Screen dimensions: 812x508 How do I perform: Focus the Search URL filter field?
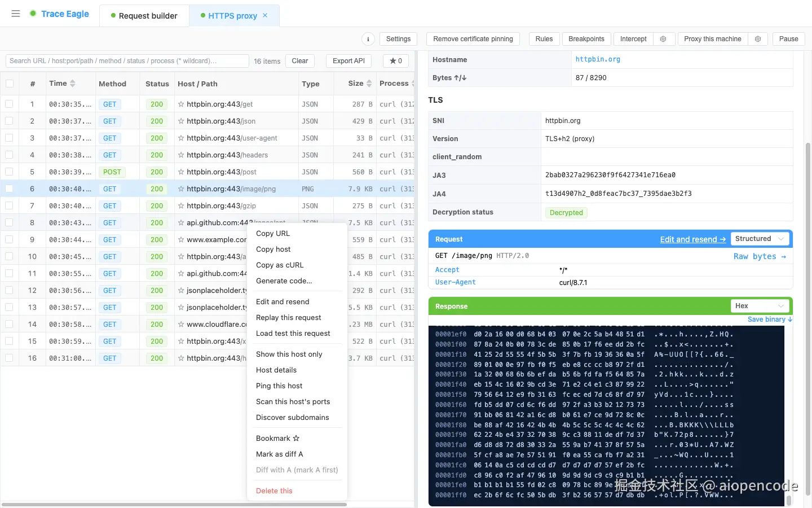[x=127, y=61]
